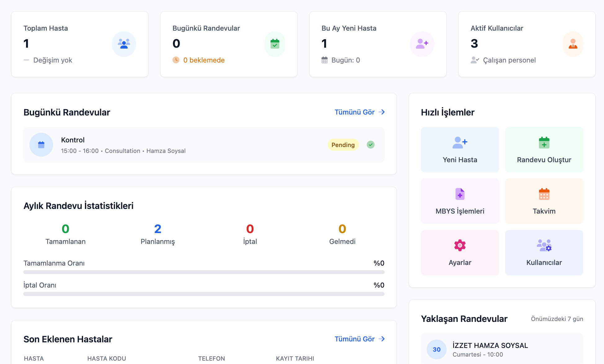Open Takvim calendar icon
The height and width of the screenshot is (364, 604).
tap(544, 194)
